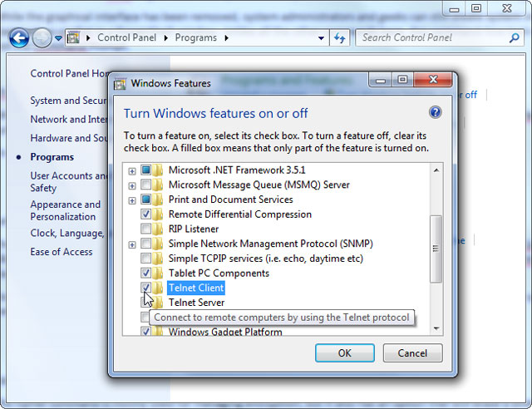Click Control Panel breadcrumb in address bar
The width and height of the screenshot is (532, 409).
click(x=126, y=37)
